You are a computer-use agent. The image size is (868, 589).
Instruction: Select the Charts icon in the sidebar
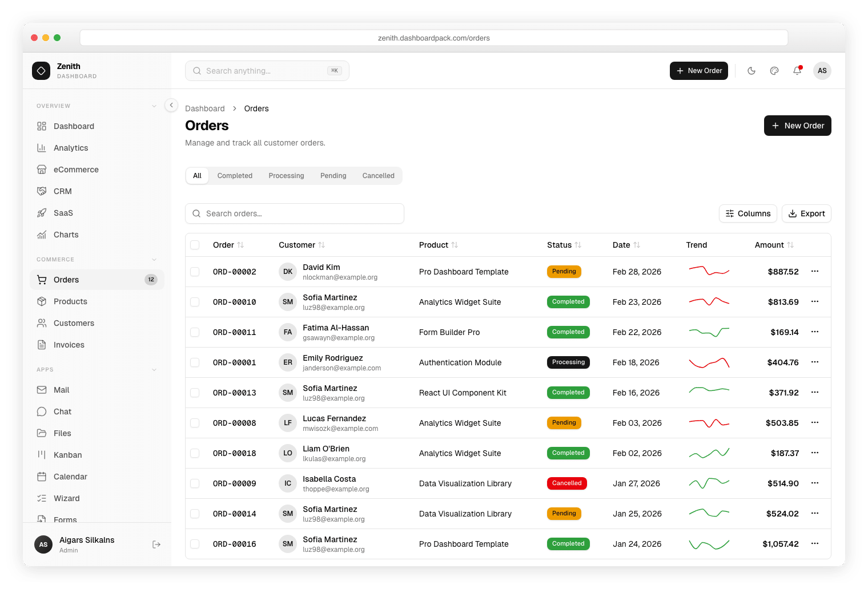(x=42, y=235)
